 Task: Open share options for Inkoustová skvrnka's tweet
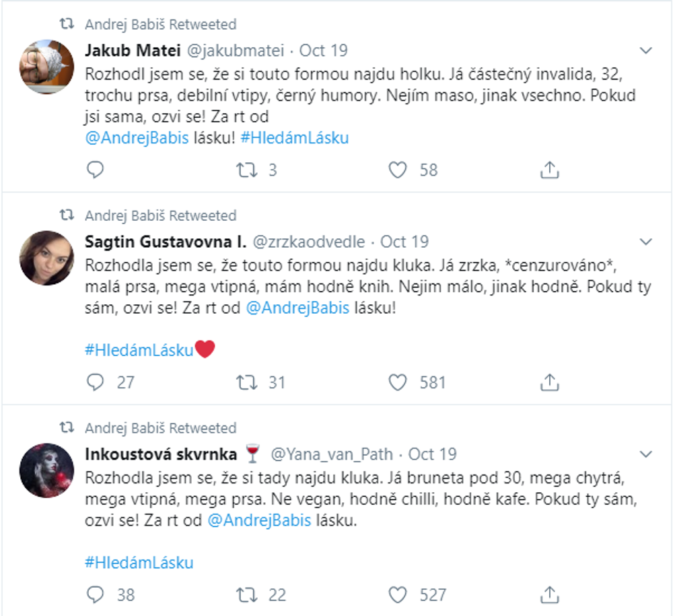coord(552,594)
